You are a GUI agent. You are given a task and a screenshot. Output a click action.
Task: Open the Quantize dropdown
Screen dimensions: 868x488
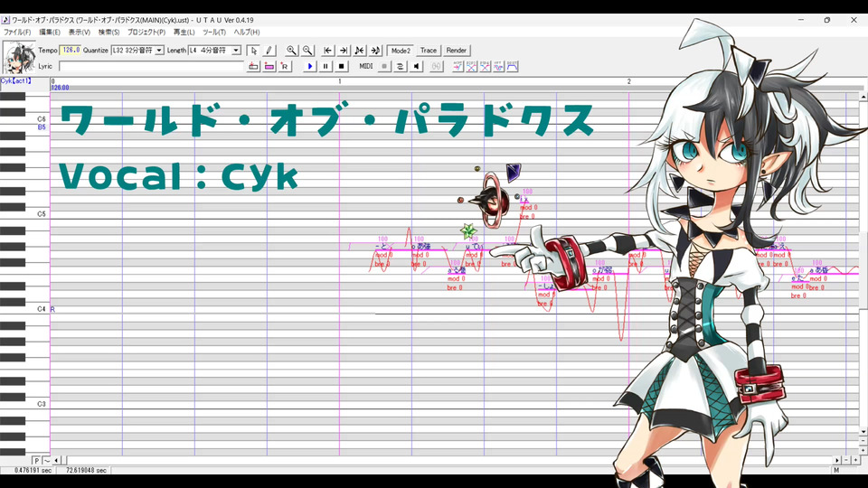pyautogui.click(x=159, y=51)
